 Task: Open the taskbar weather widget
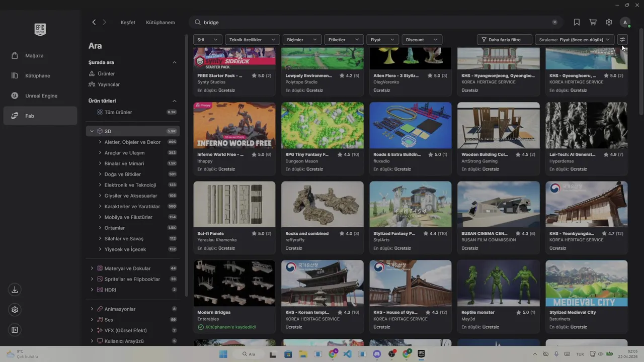click(22, 354)
